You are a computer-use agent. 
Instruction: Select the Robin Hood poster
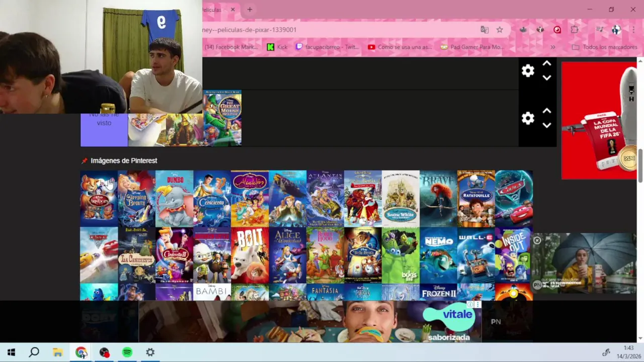[x=325, y=255]
